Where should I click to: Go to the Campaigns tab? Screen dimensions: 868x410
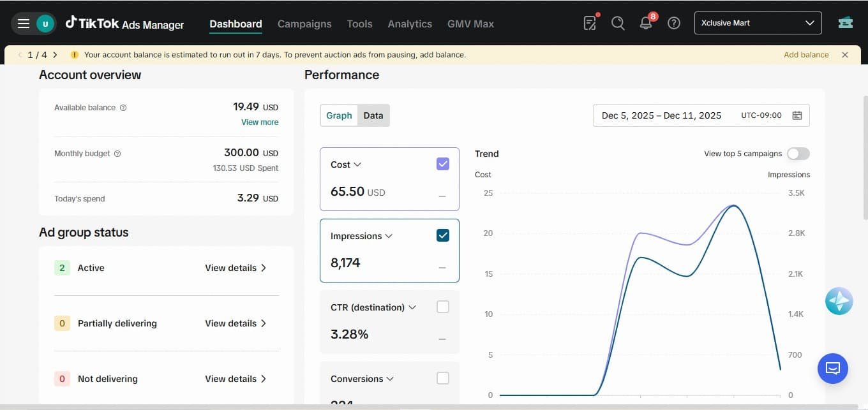tap(304, 24)
